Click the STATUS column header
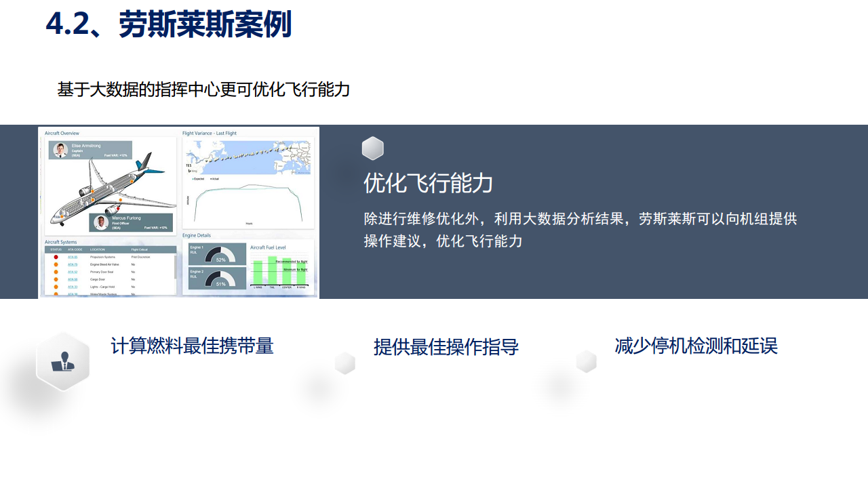868x488 pixels. click(56, 249)
